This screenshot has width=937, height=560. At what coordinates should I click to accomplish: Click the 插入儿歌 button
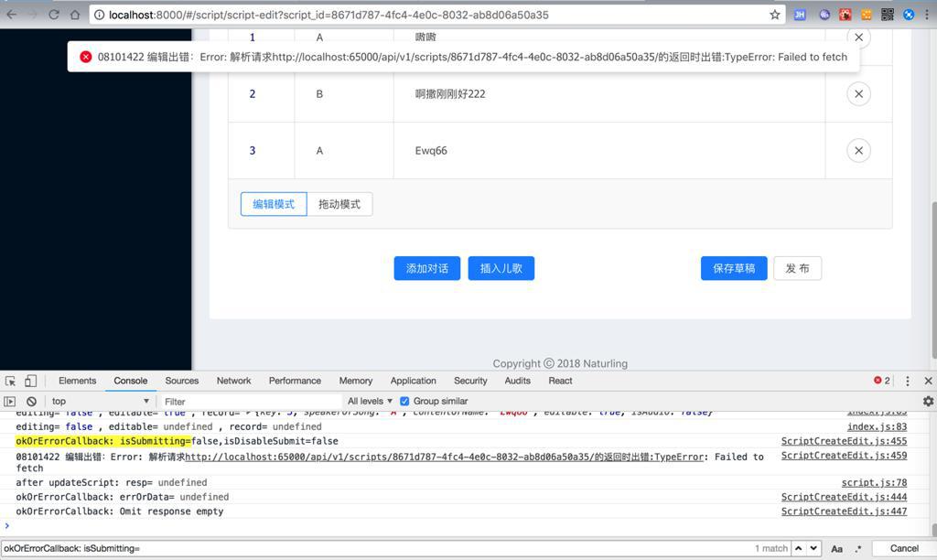[x=501, y=268]
